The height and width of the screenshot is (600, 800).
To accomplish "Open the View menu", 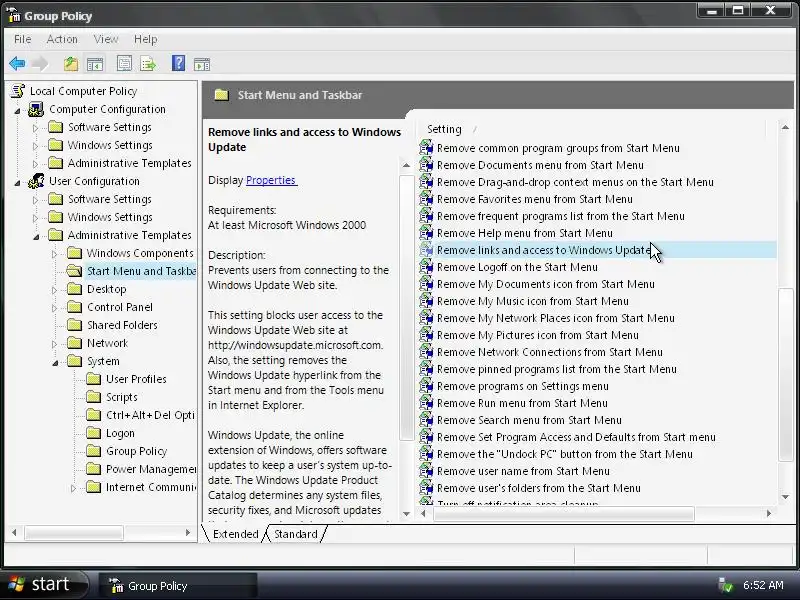I will (106, 39).
